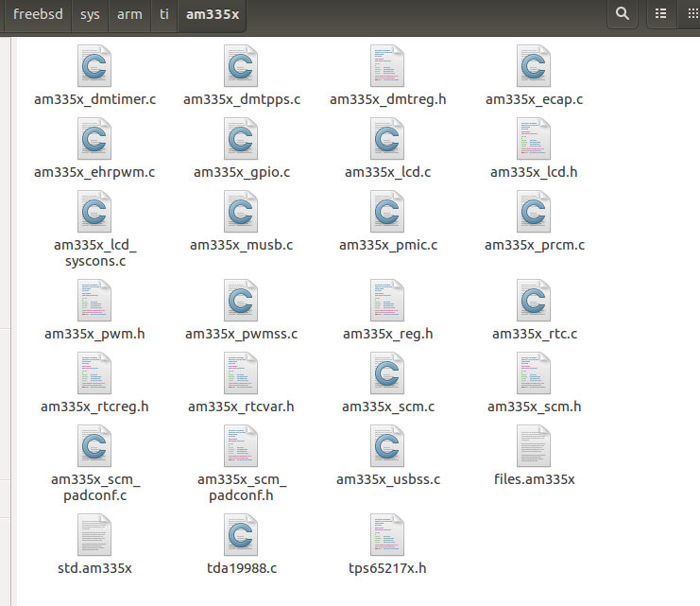Screen dimensions: 700x606
Task: Click the tps65217x.h file name
Action: click(x=387, y=568)
